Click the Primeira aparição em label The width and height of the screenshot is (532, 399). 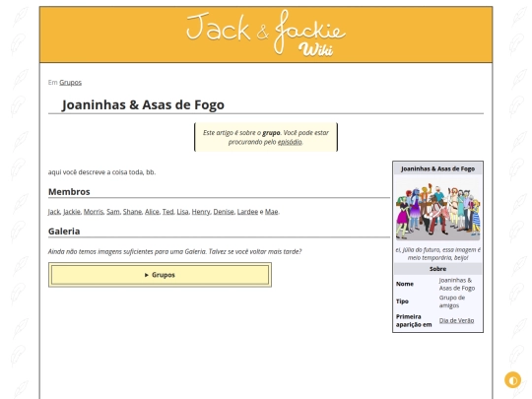click(414, 320)
